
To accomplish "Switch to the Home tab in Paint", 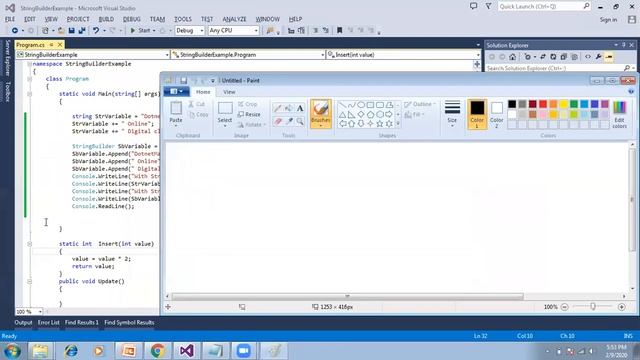I will pos(203,92).
